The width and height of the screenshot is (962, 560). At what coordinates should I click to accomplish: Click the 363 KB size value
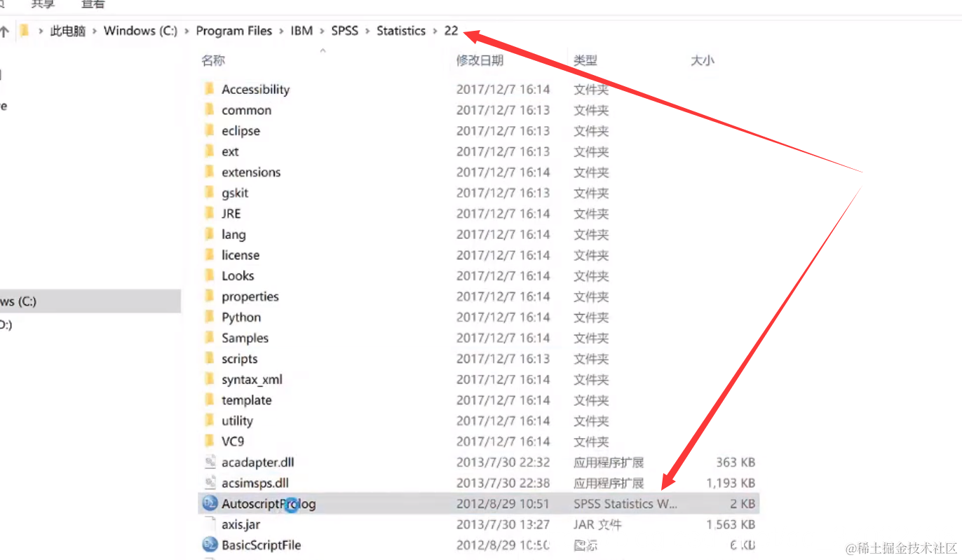click(736, 462)
